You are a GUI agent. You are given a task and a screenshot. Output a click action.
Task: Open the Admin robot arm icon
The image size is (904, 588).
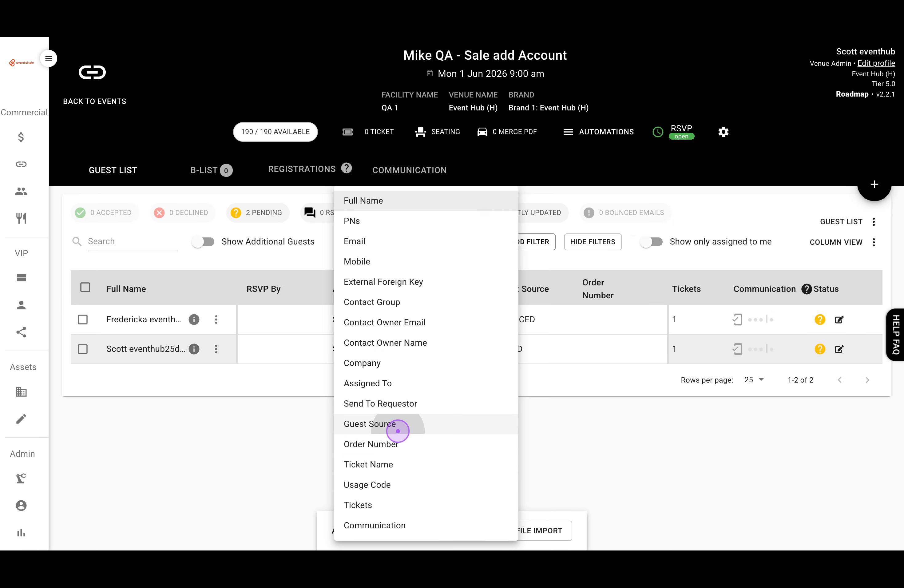coord(21,478)
